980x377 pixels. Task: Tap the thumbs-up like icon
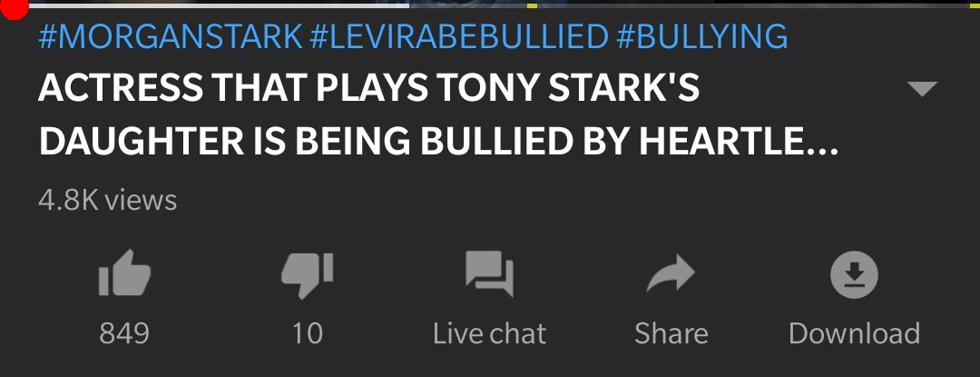(124, 273)
